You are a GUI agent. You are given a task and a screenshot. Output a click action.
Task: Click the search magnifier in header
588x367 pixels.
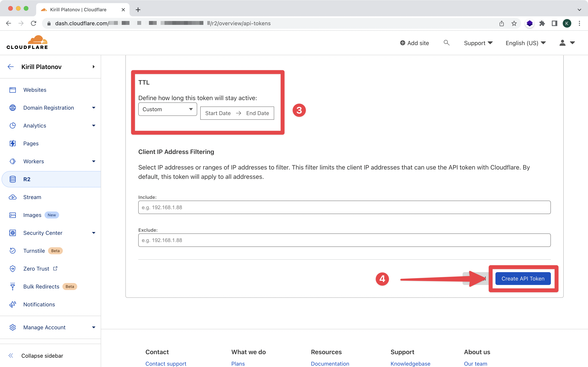[446, 43]
